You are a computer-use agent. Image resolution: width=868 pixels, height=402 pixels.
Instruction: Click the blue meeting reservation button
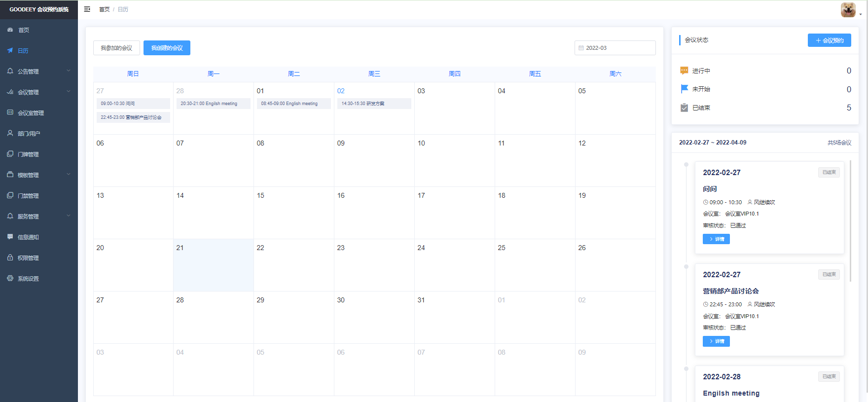pos(829,40)
